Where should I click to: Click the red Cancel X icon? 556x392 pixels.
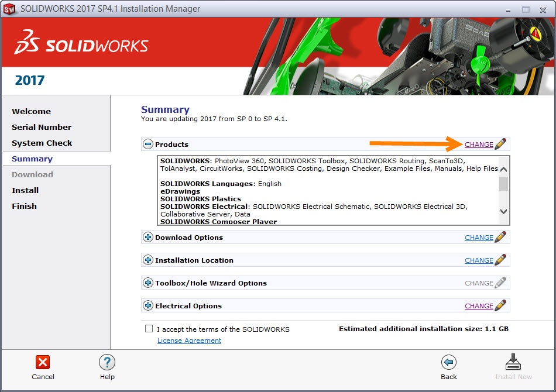[x=43, y=362]
